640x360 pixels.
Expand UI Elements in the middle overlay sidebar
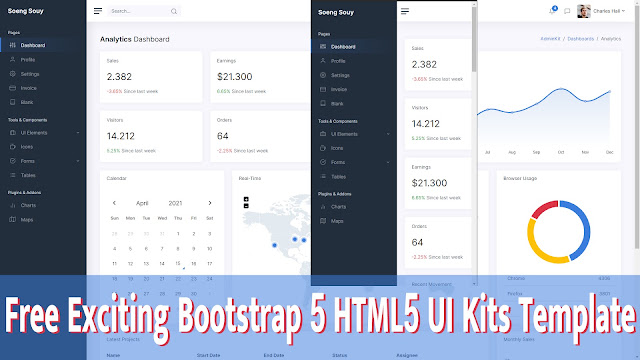[354, 134]
